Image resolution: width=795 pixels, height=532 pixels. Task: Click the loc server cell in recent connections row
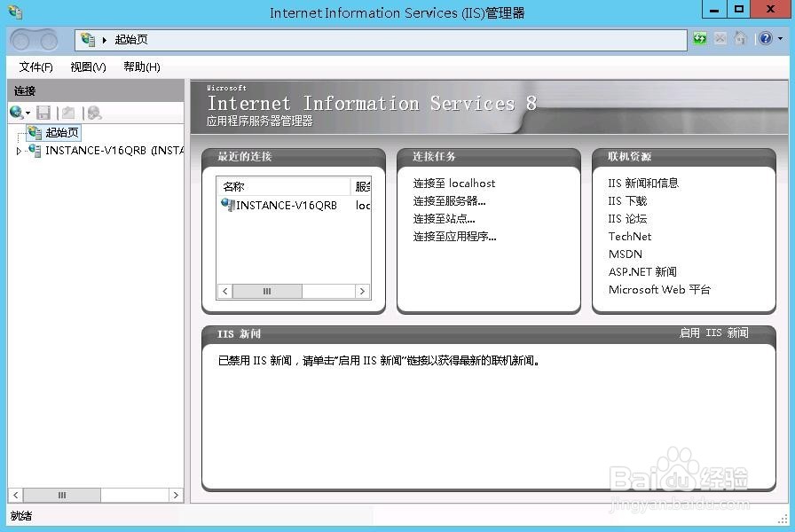tap(363, 205)
